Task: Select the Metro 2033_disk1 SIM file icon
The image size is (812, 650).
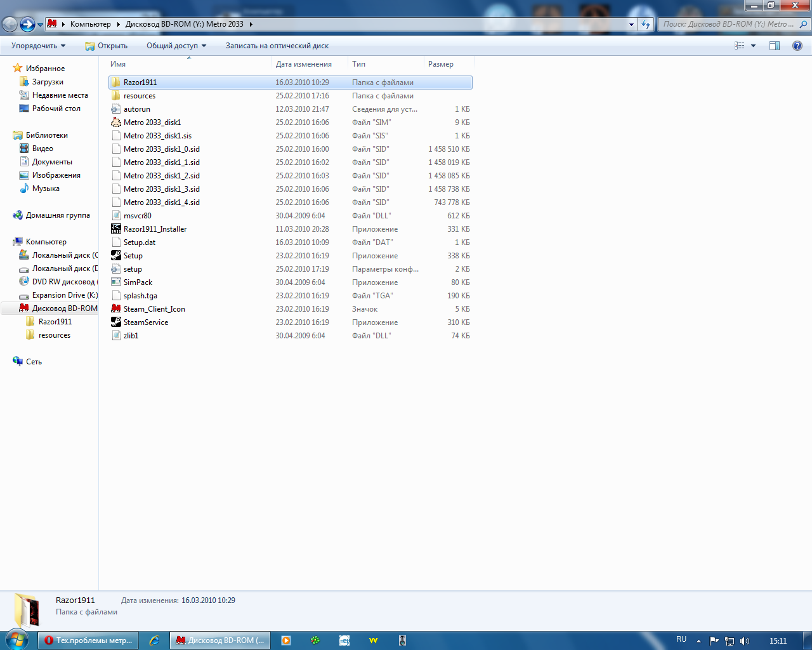Action: (x=115, y=123)
